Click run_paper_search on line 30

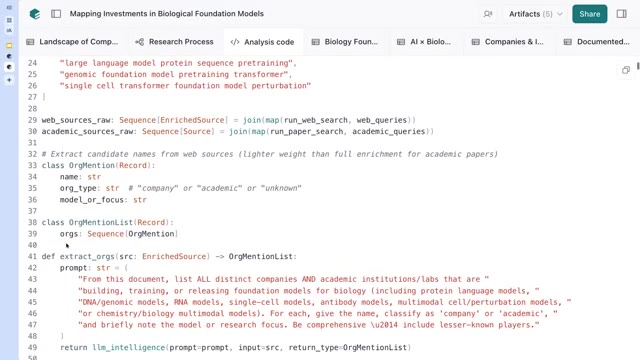tap(307, 131)
